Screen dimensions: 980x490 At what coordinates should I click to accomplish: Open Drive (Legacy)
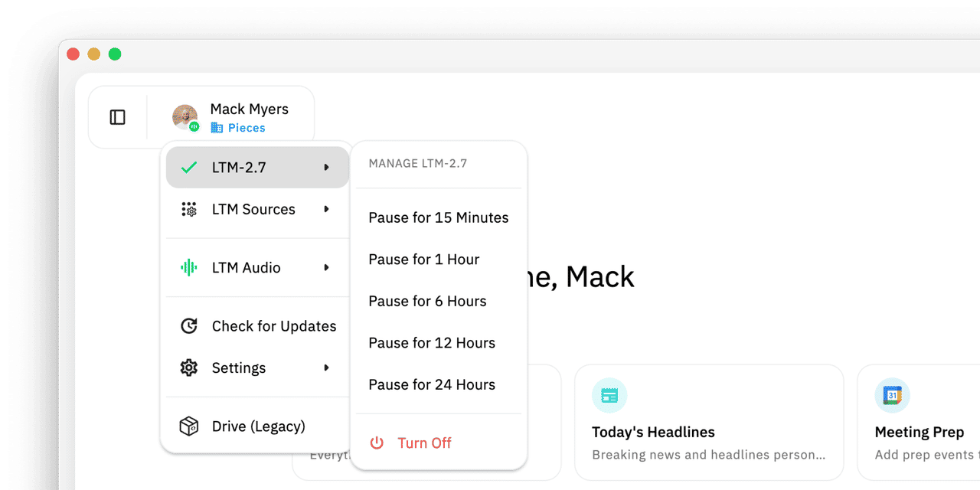point(258,426)
